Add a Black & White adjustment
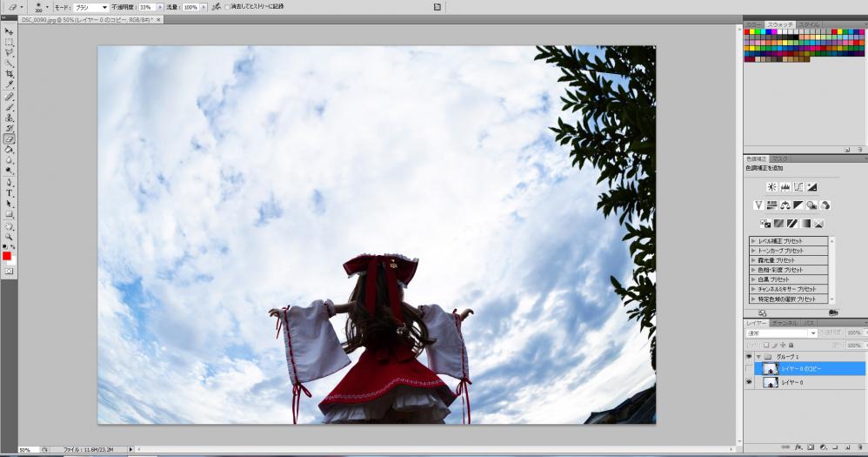This screenshot has height=457, width=868. 798,205
